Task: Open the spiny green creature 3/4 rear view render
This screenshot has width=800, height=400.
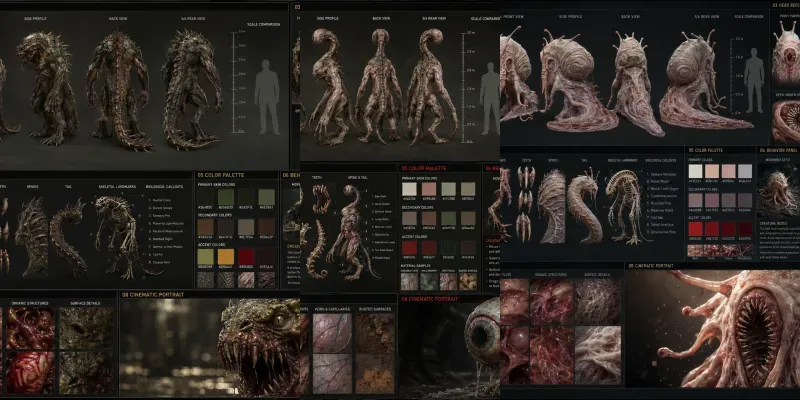Action: click(x=193, y=89)
